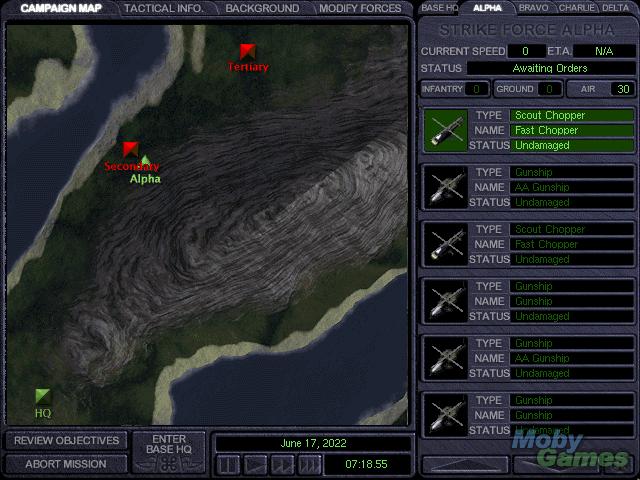Pause the mission clock
The height and width of the screenshot is (480, 640).
pos(229,464)
